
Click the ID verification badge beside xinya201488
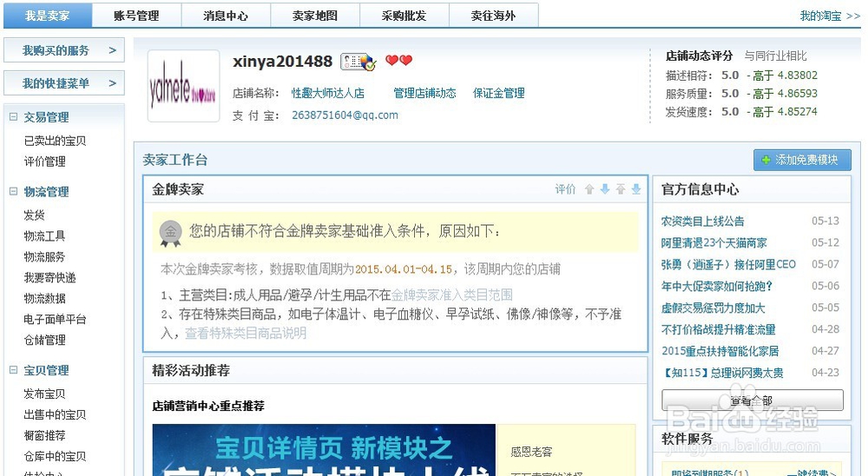click(358, 62)
